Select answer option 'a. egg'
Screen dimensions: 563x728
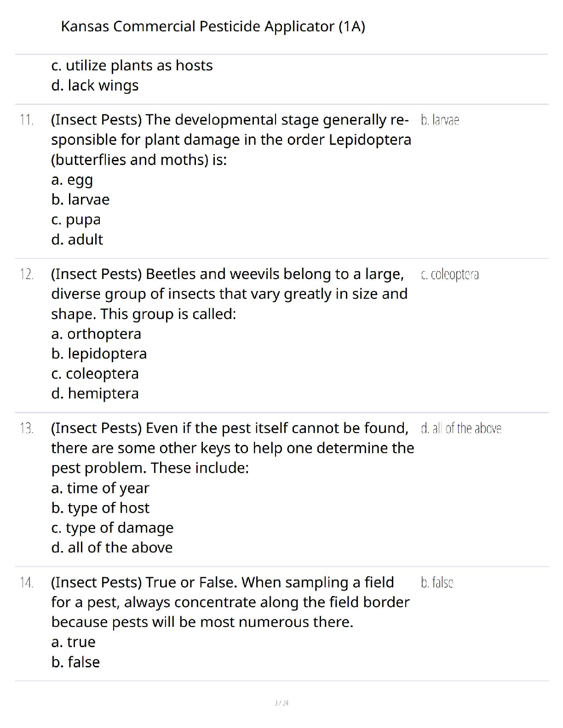72,180
